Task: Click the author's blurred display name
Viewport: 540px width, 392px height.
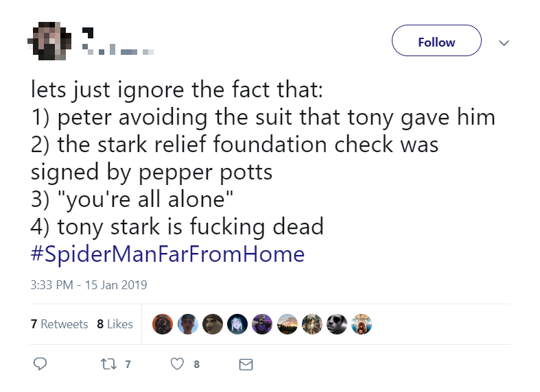Action: 88,32
